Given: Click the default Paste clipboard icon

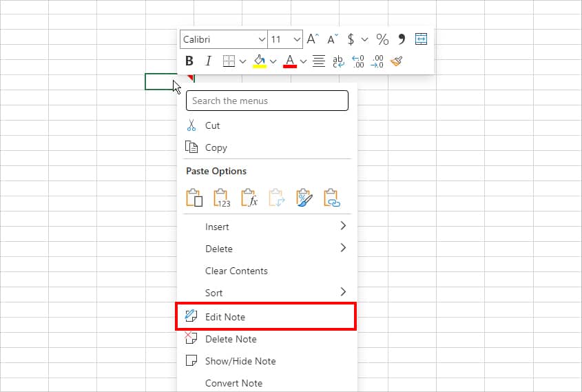Looking at the screenshot, I should pos(194,198).
